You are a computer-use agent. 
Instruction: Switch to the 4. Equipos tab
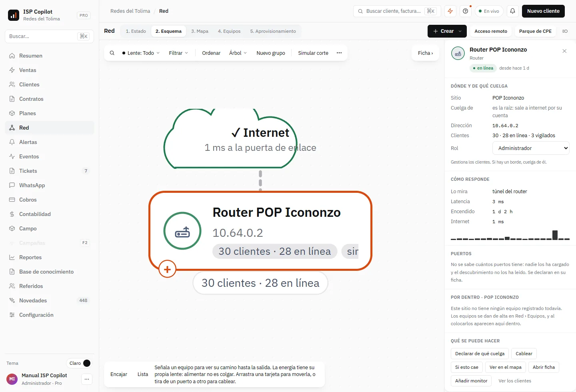pos(229,31)
